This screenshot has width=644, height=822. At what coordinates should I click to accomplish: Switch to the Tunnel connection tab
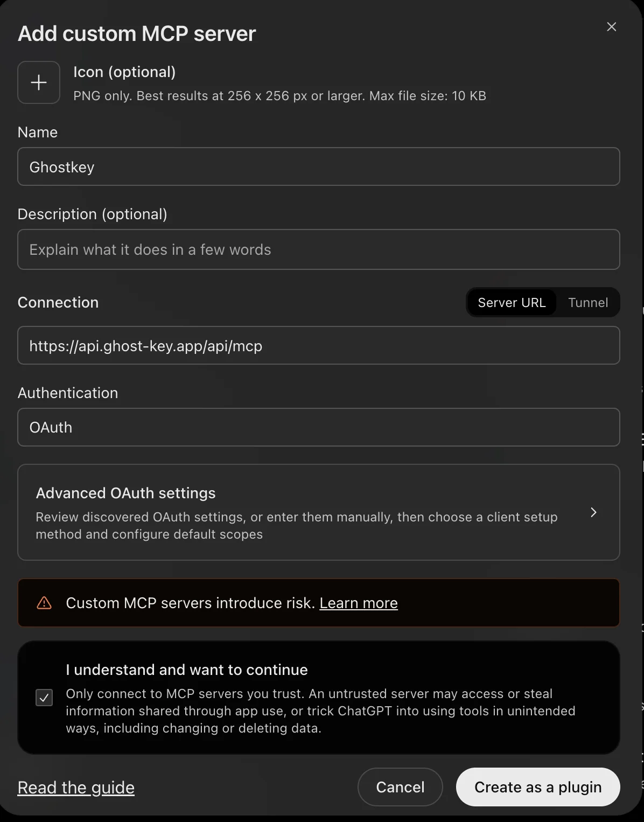[x=588, y=303]
